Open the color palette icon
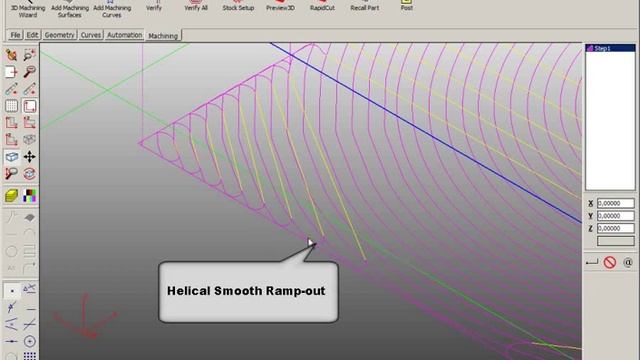Screen dimensions: 640x360 pos(29,196)
